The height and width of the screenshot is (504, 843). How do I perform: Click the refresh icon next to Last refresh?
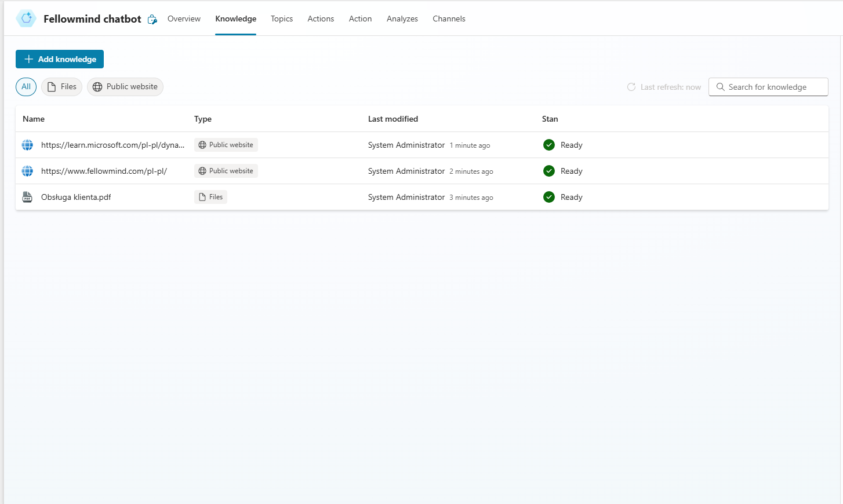tap(631, 87)
